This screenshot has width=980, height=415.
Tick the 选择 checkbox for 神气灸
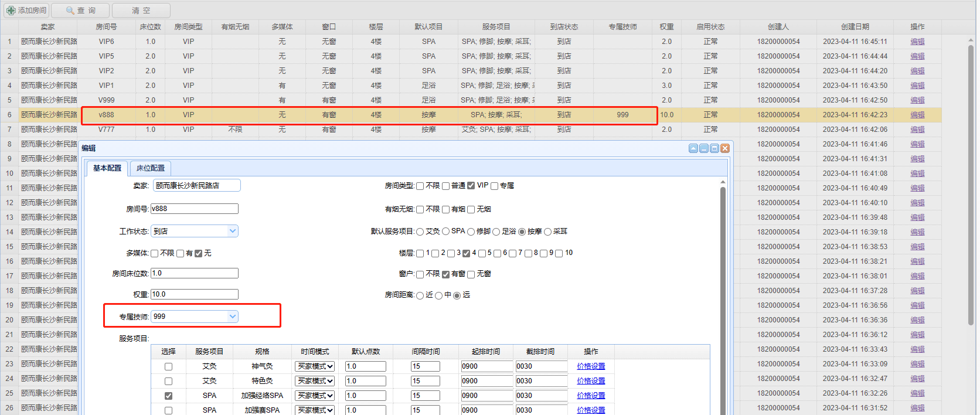point(168,367)
